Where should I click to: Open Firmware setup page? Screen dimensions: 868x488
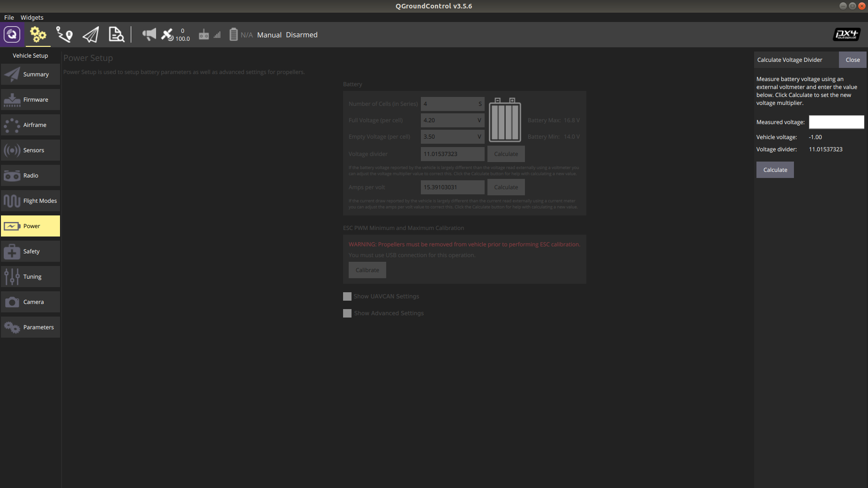[x=30, y=100]
